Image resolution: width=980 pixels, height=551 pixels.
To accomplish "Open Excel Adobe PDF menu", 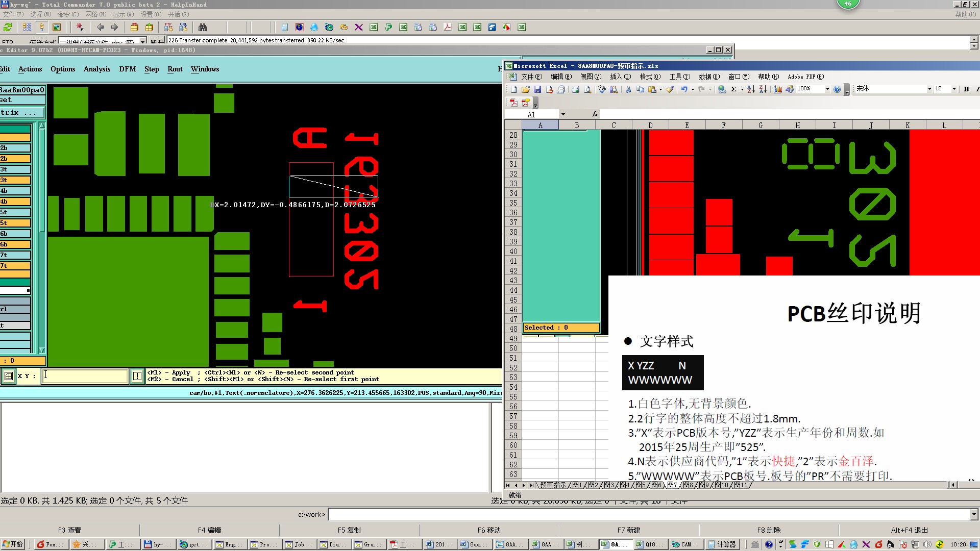I will coord(806,77).
